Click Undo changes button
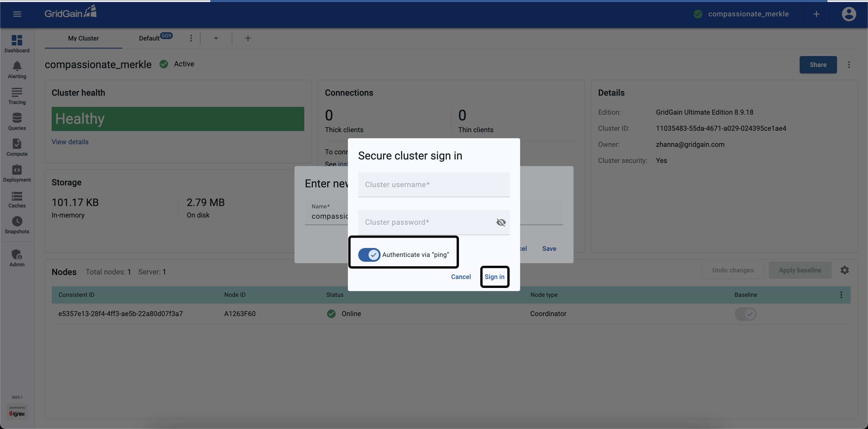 (733, 270)
